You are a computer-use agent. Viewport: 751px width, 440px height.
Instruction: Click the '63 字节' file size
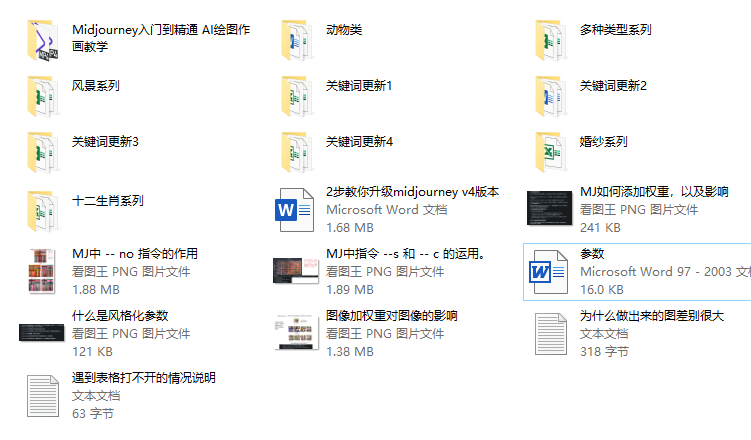93,414
